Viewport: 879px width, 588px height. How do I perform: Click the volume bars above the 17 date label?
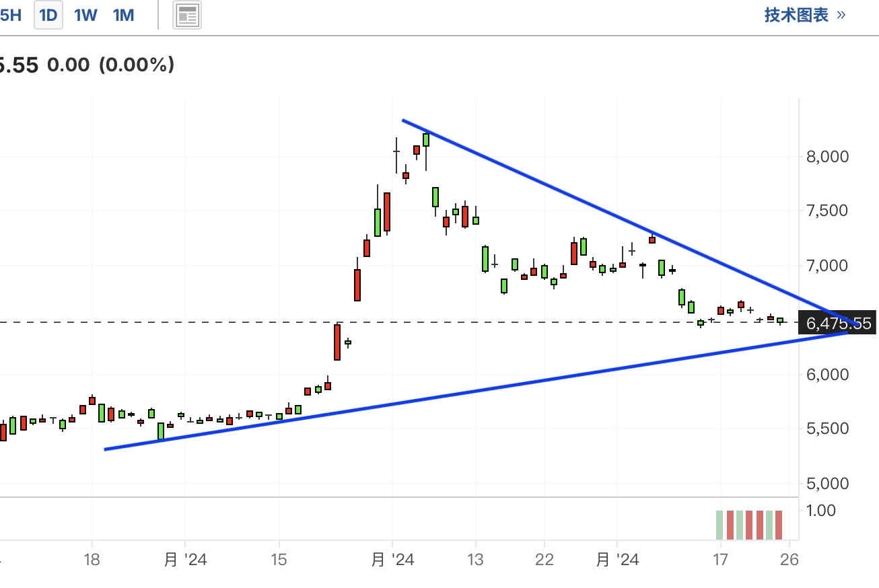click(749, 525)
